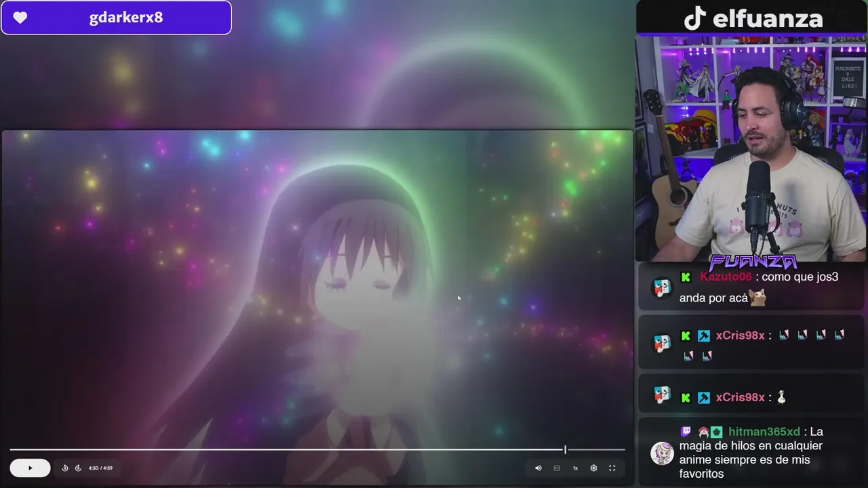
Task: Mute the video volume
Action: pos(538,468)
